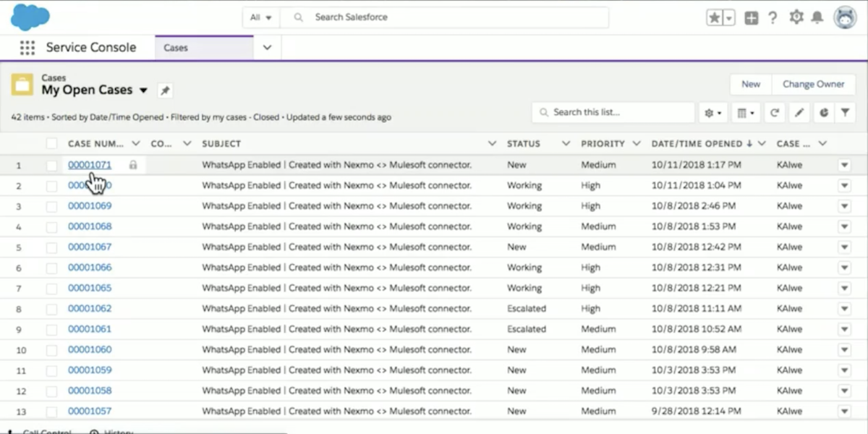Check the box for case 00001066
This screenshot has width=868, height=434.
click(51, 268)
